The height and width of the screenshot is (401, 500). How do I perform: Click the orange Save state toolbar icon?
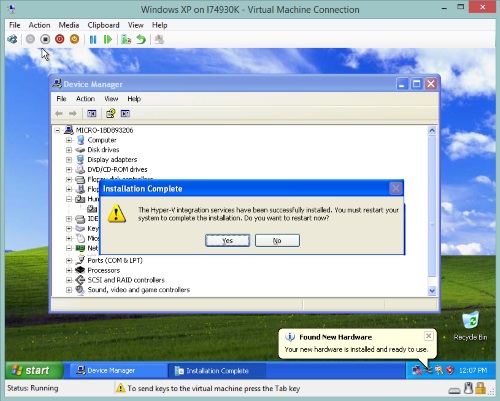click(74, 39)
